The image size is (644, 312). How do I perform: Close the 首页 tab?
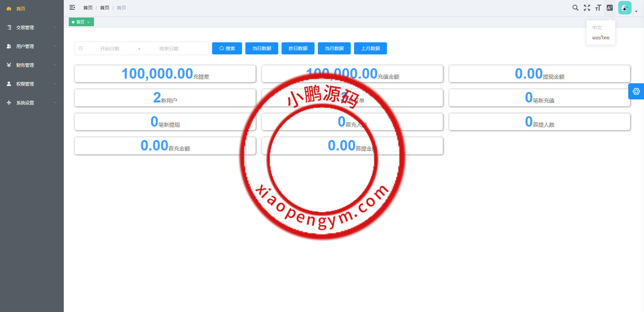pos(88,22)
